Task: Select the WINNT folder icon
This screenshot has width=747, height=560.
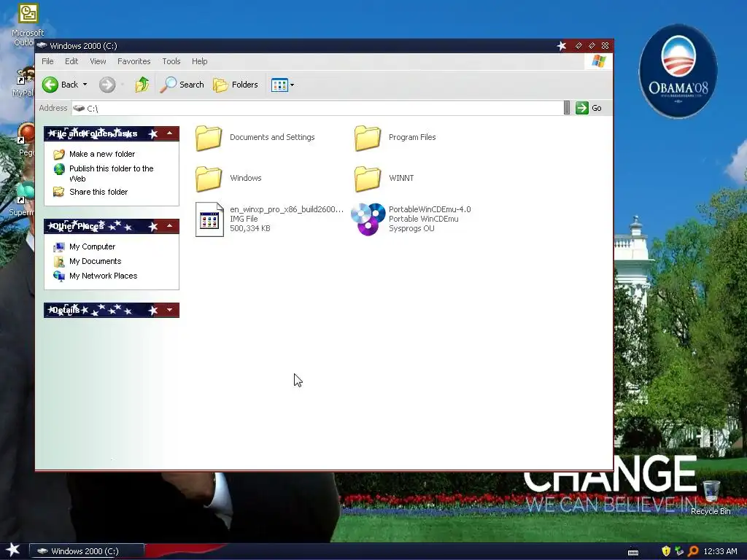Action: pyautogui.click(x=368, y=179)
